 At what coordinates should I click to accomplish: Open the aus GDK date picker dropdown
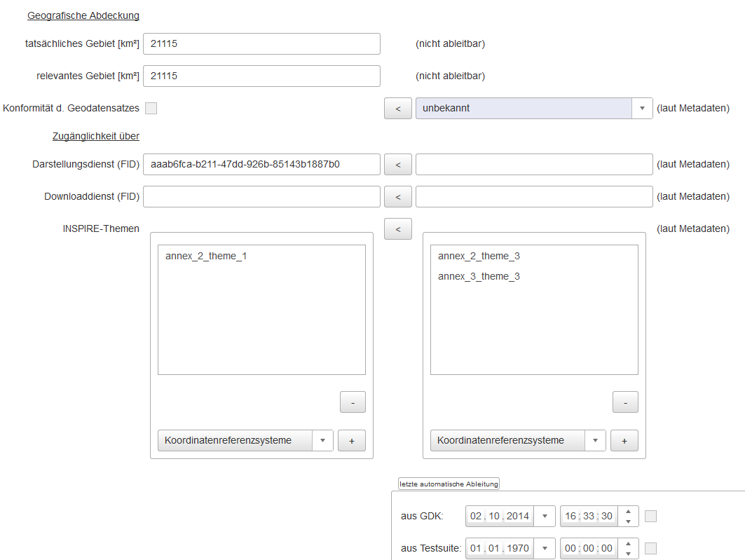[545, 517]
